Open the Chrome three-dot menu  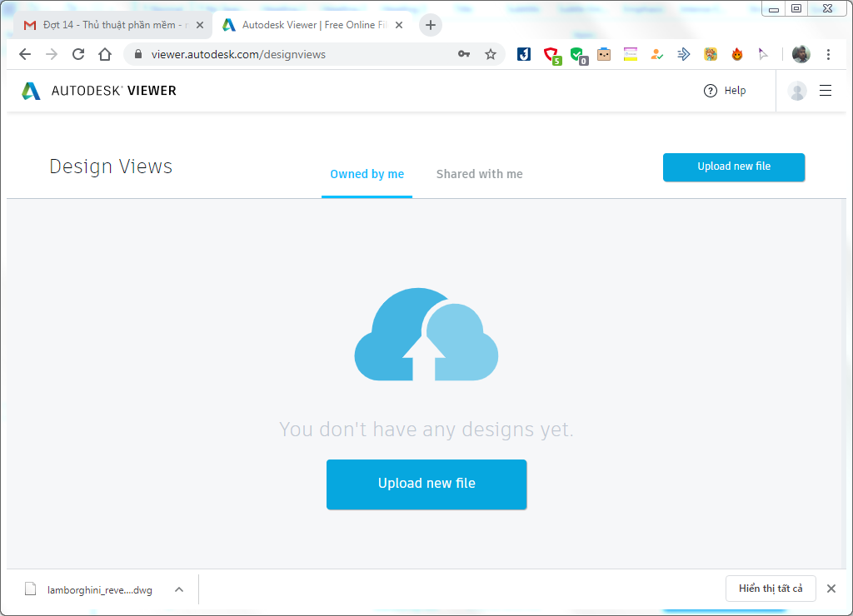[x=828, y=54]
